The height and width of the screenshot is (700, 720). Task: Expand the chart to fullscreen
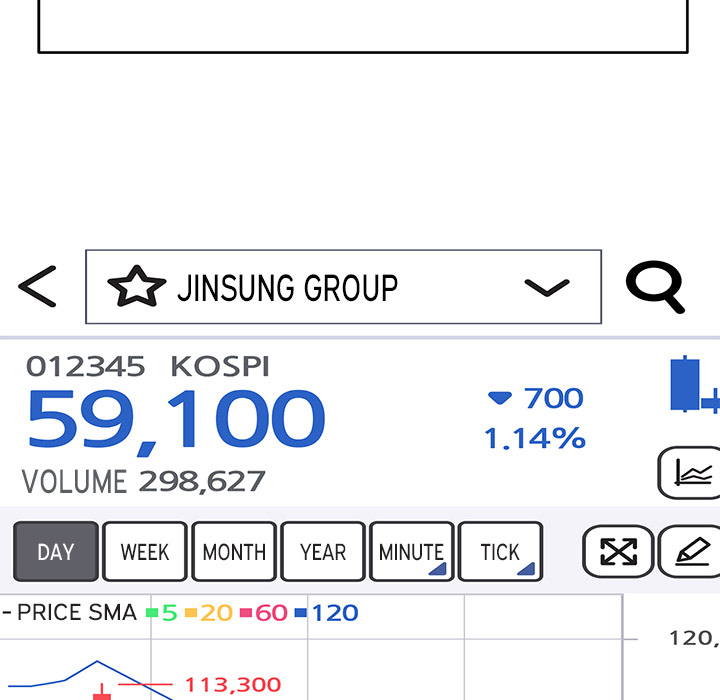[x=617, y=552]
